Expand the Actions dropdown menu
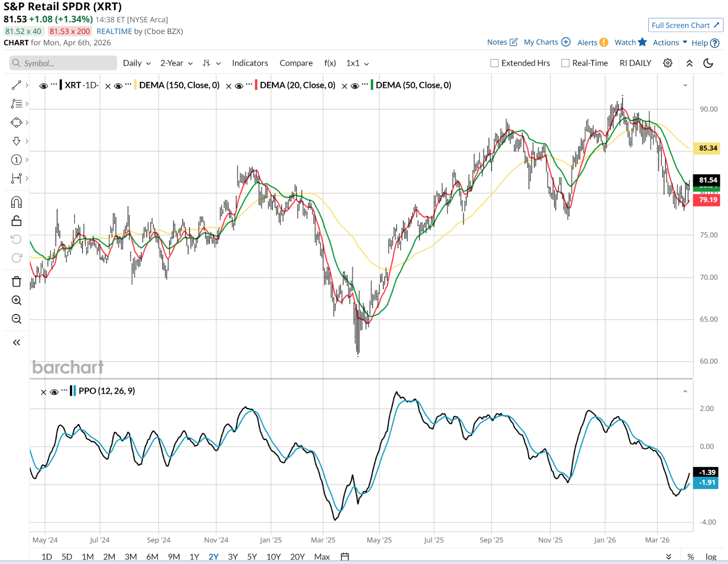 (x=670, y=42)
